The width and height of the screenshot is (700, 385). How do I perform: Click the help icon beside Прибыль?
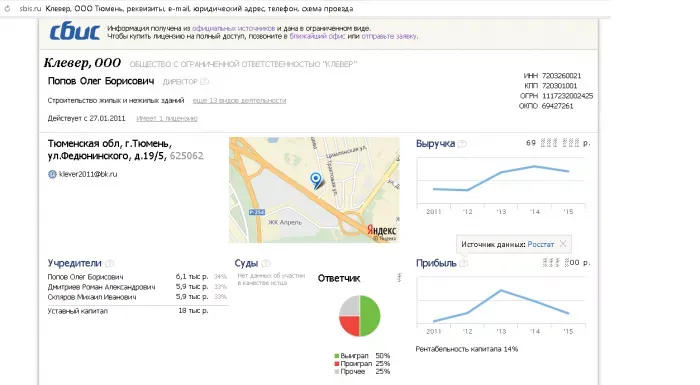point(463,264)
